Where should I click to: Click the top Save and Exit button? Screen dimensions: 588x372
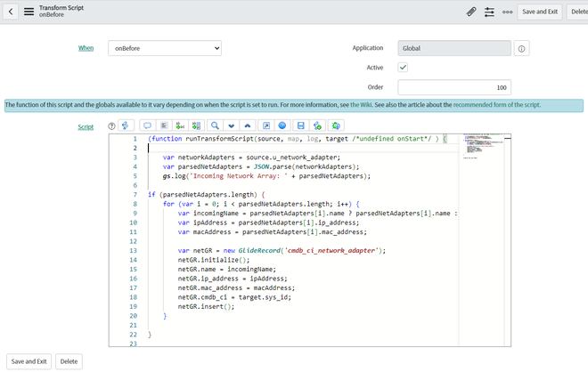pyautogui.click(x=540, y=12)
